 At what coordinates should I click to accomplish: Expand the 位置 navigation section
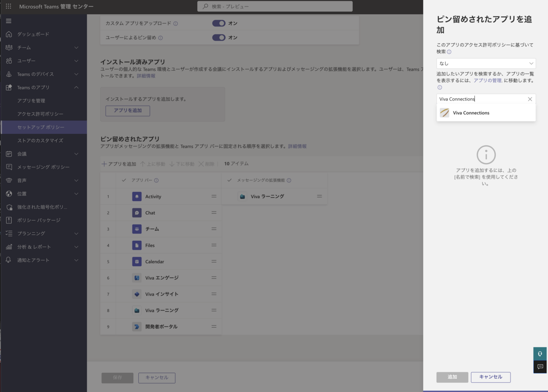76,194
